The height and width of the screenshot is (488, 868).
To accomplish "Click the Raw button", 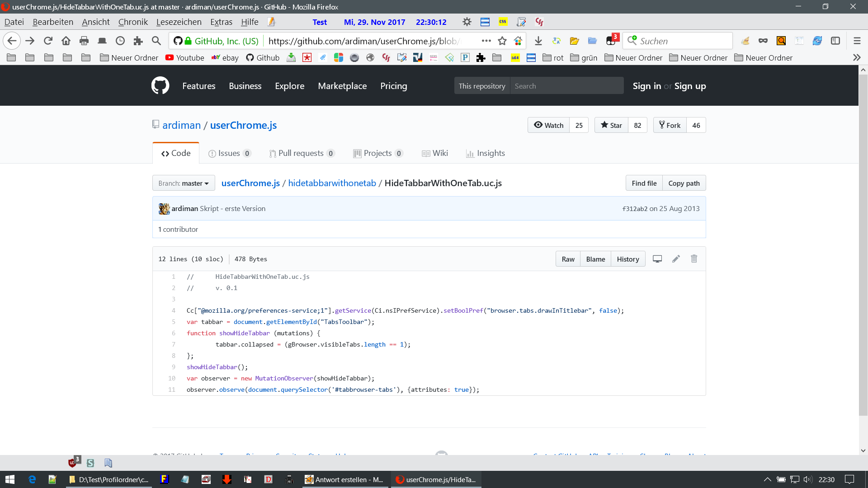I will coord(568,259).
